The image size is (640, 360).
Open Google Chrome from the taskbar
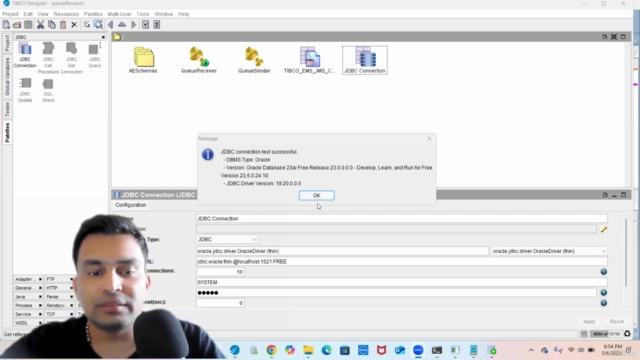[271, 350]
